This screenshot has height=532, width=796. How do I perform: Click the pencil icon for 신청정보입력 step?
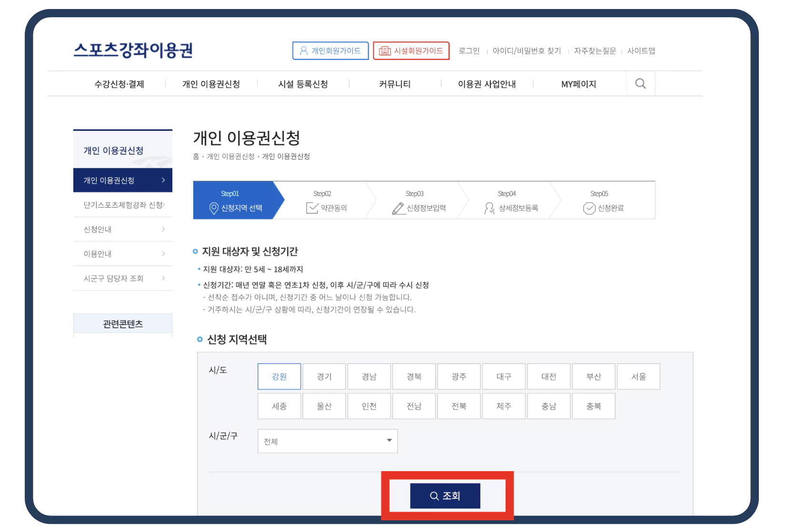[398, 208]
